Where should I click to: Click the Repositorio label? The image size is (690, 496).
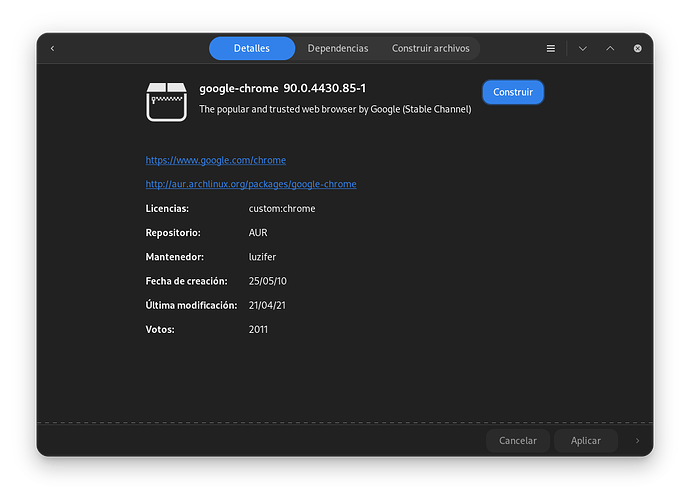pos(173,233)
